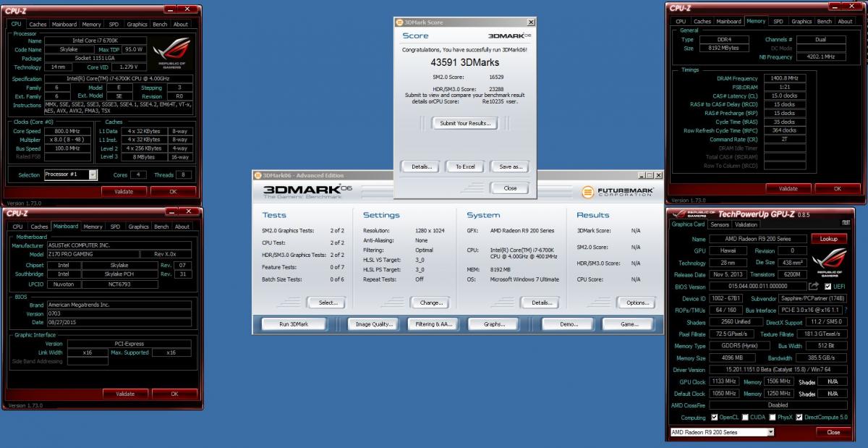Switch to Caches tab in the processor CPU-Z window
868x448 pixels.
[x=38, y=24]
